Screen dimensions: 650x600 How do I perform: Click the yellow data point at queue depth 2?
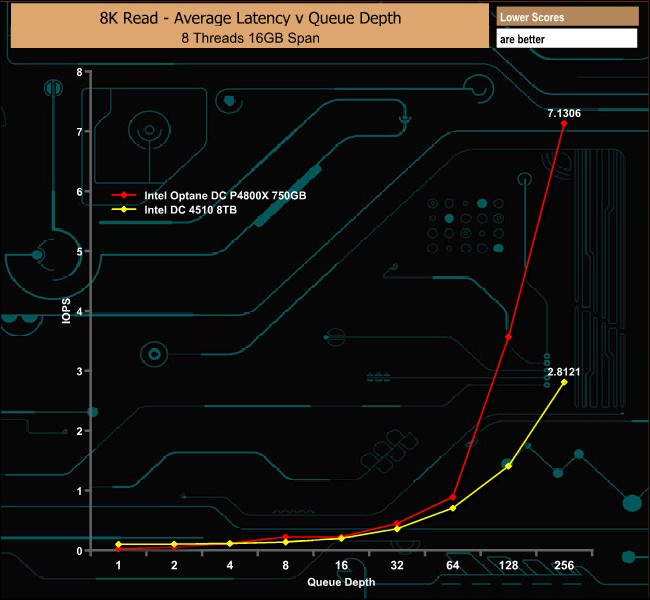click(174, 544)
